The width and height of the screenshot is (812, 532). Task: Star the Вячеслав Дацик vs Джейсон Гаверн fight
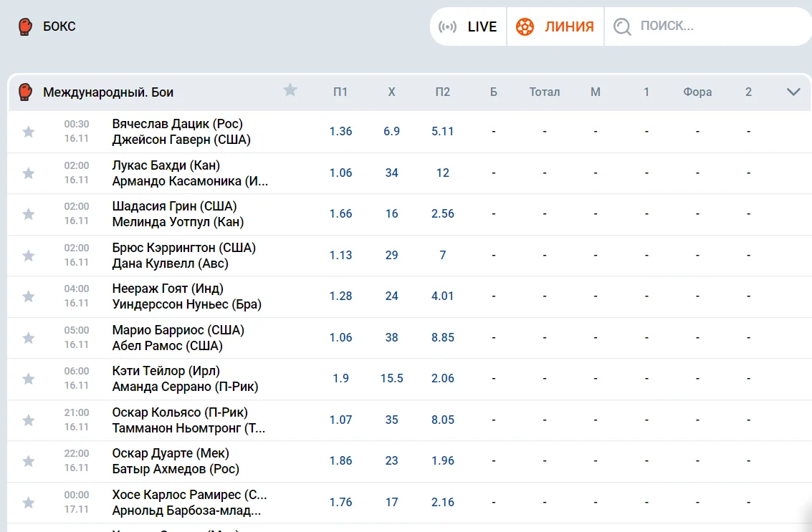tap(29, 132)
